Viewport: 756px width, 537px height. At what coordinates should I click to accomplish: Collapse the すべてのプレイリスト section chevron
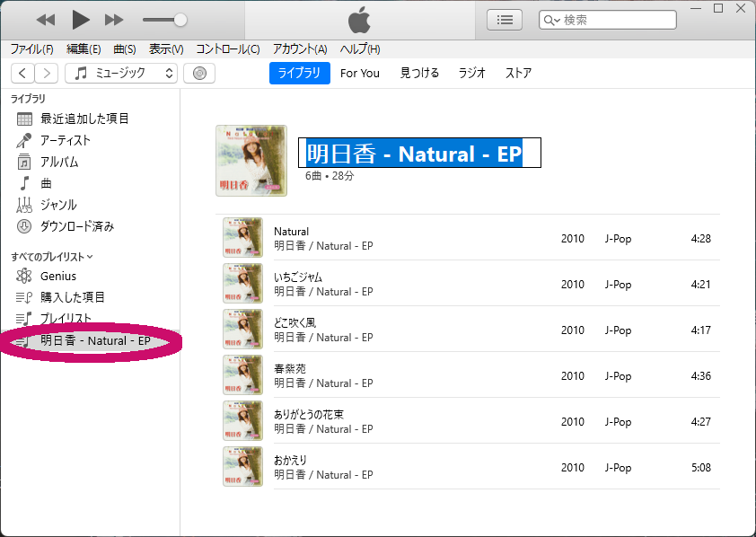90,257
